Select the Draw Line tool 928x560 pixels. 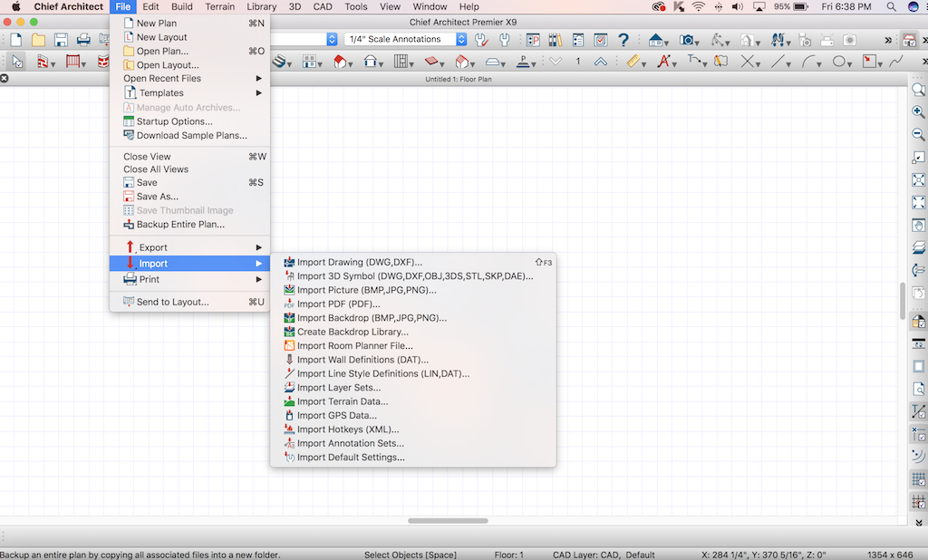(779, 61)
